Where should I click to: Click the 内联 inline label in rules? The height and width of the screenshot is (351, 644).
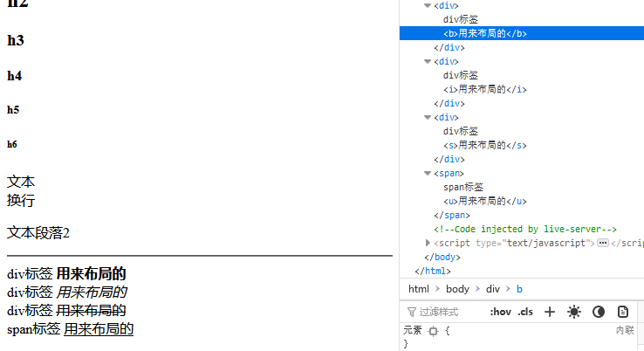(x=625, y=330)
